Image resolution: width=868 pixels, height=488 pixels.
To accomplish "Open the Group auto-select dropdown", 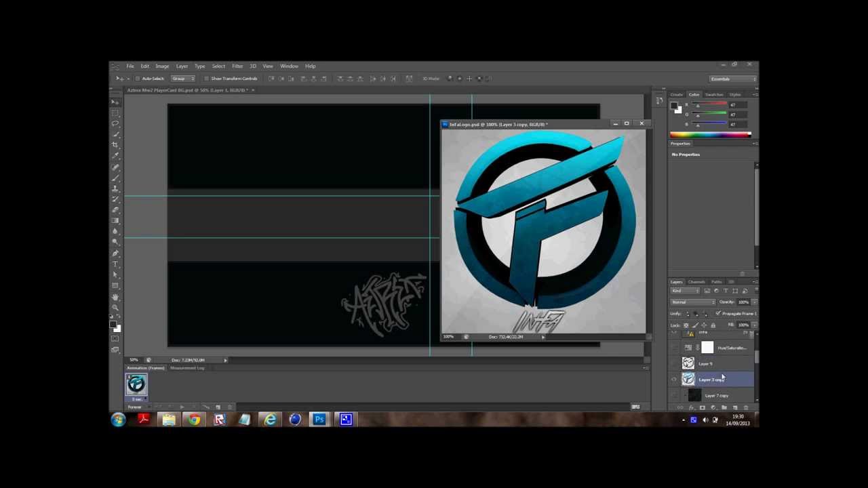I will pos(183,79).
